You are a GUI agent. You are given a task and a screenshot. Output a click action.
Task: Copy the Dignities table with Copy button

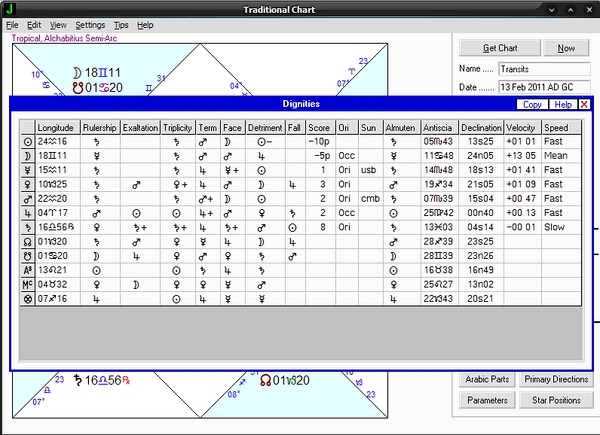click(532, 104)
